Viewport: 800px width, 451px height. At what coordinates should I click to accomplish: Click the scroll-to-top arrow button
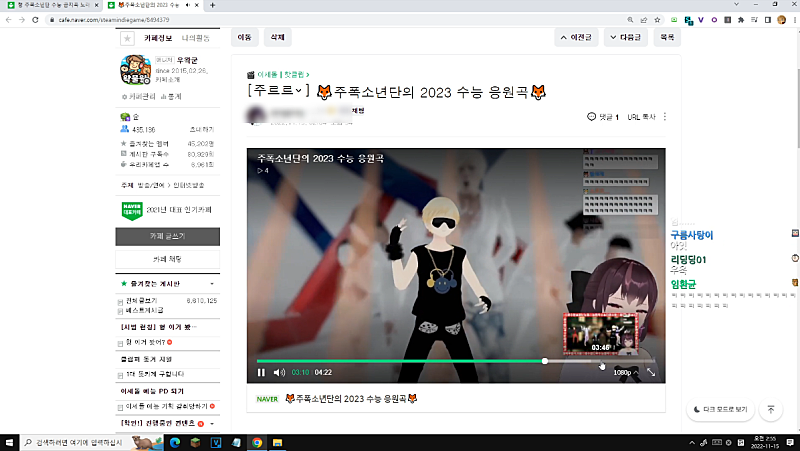771,410
